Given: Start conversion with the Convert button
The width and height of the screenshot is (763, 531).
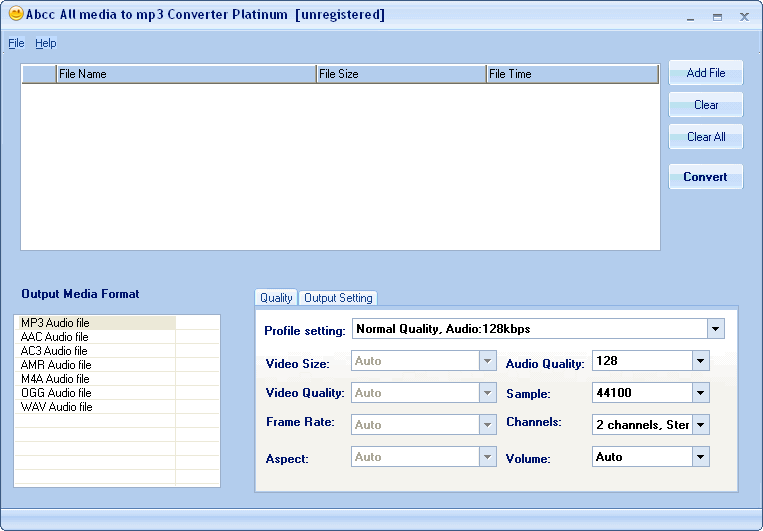Looking at the screenshot, I should (706, 177).
